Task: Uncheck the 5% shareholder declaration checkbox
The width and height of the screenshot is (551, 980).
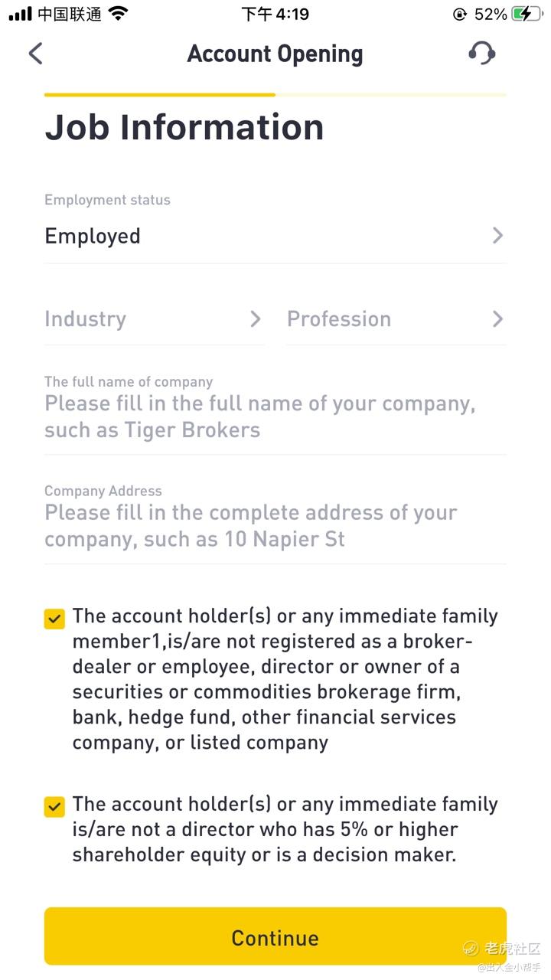Action: [54, 807]
